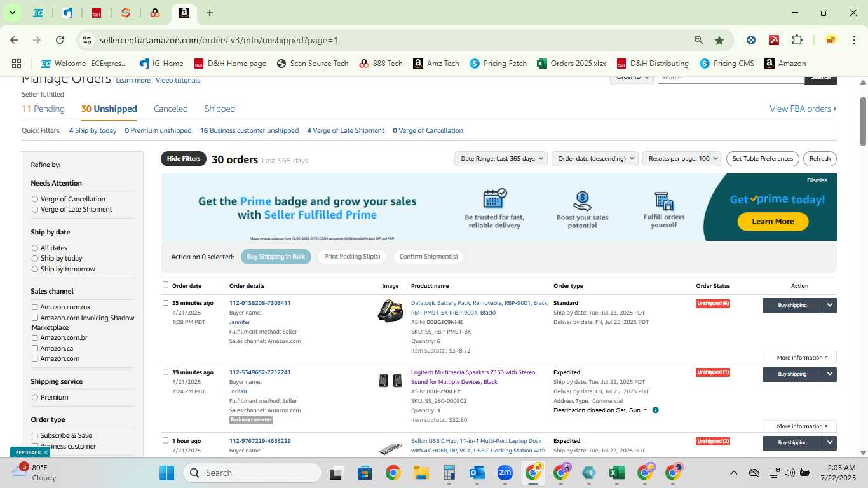Tick the select-all orders checkbox in header
Viewport: 868px width, 488px height.
coord(166,285)
